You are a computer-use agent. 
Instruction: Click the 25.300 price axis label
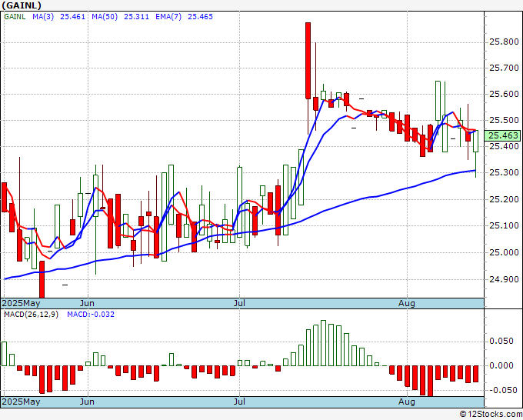[x=504, y=172]
